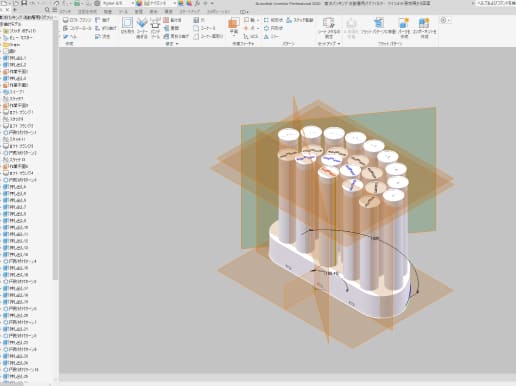
Task: Click the help search field in the title bar
Action: pyautogui.click(x=495, y=3)
